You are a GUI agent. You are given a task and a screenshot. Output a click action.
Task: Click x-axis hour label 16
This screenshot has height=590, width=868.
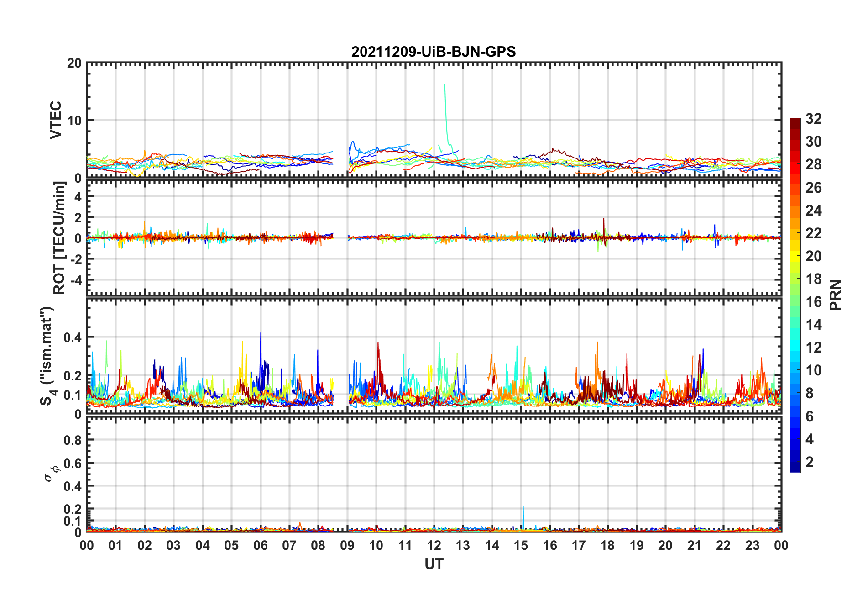pos(550,545)
